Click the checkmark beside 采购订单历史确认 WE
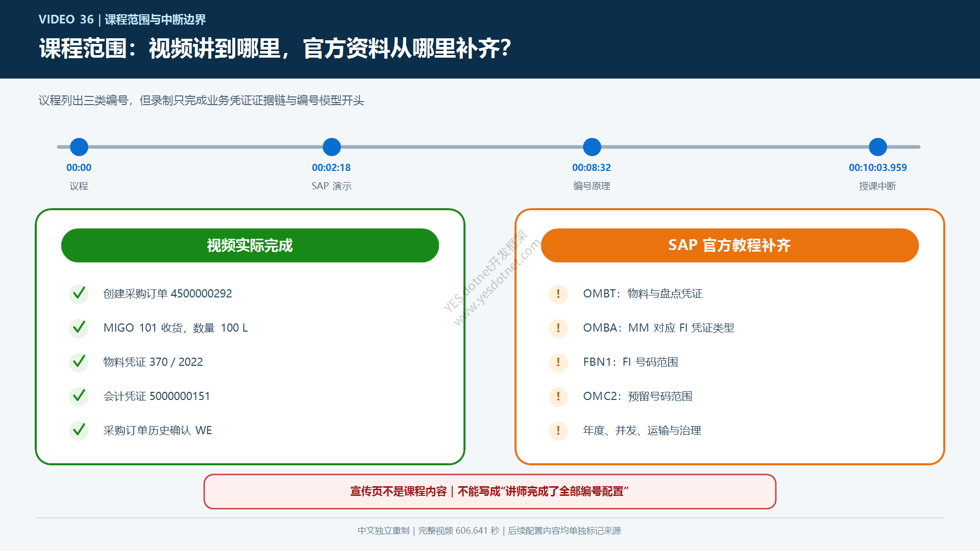The width and height of the screenshot is (980, 551). (x=79, y=431)
